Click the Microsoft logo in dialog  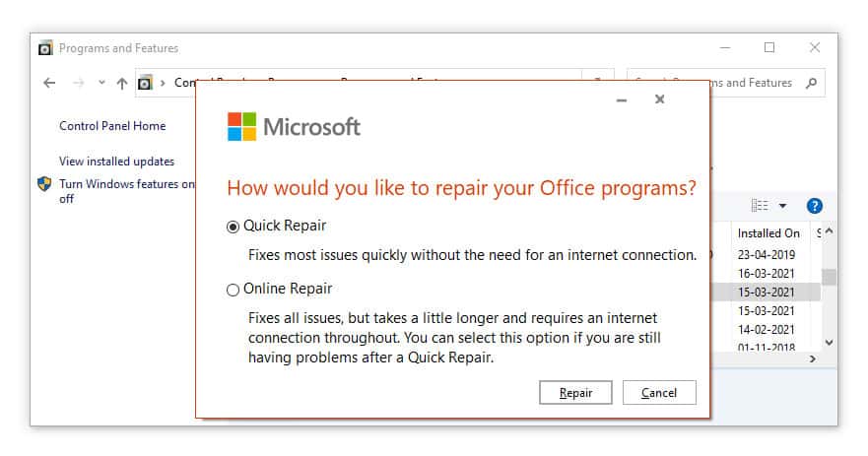pyautogui.click(x=242, y=127)
